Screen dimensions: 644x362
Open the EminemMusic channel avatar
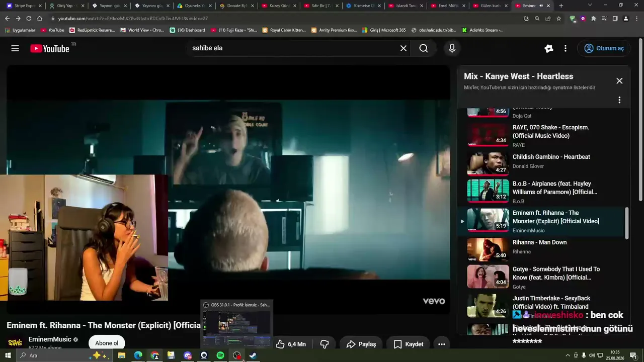15,342
